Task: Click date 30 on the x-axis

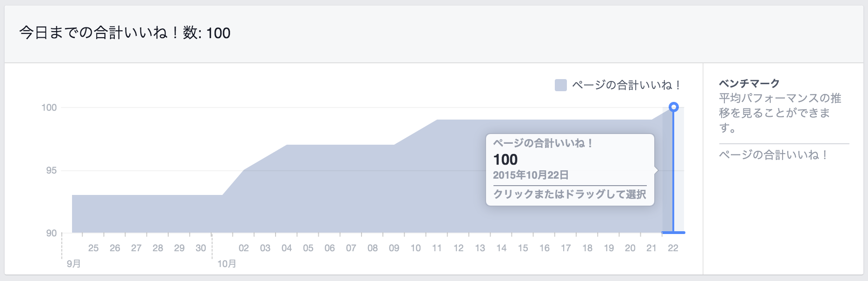Action: [201, 248]
